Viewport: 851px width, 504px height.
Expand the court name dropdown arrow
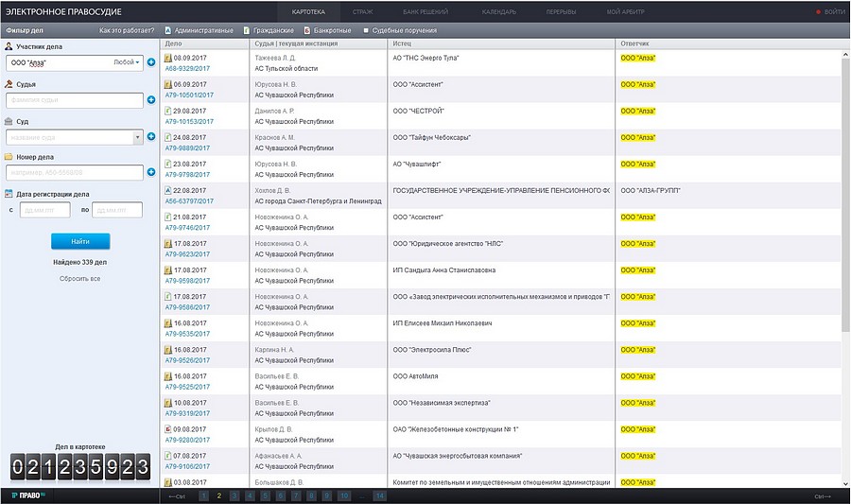[x=138, y=137]
